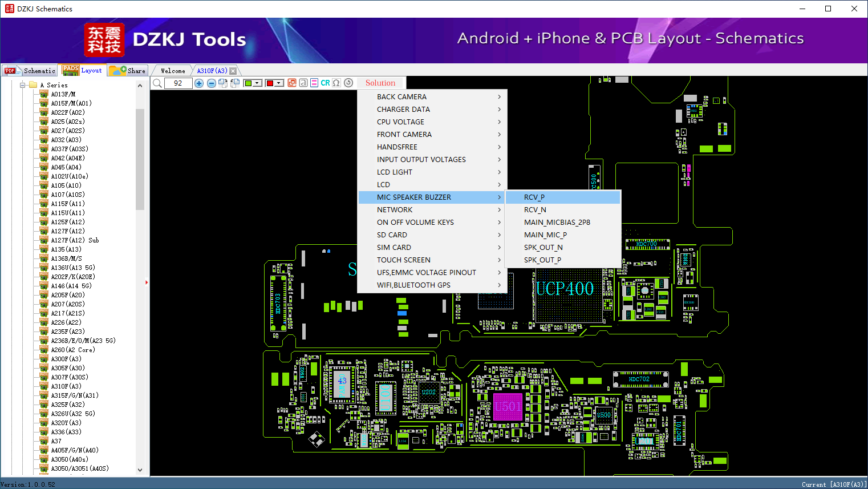Click the pink lines toolbar icon
This screenshot has height=489, width=868.
tap(314, 83)
